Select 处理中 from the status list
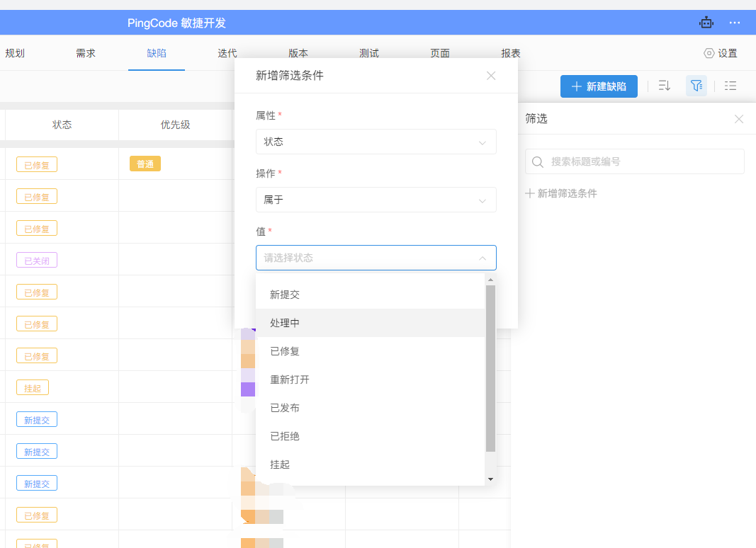756x548 pixels. [285, 323]
